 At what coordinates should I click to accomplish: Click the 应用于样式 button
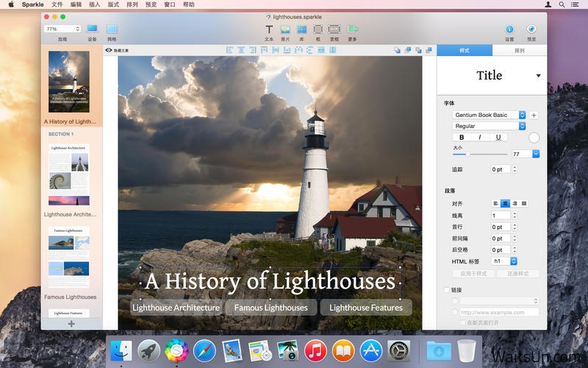point(473,274)
